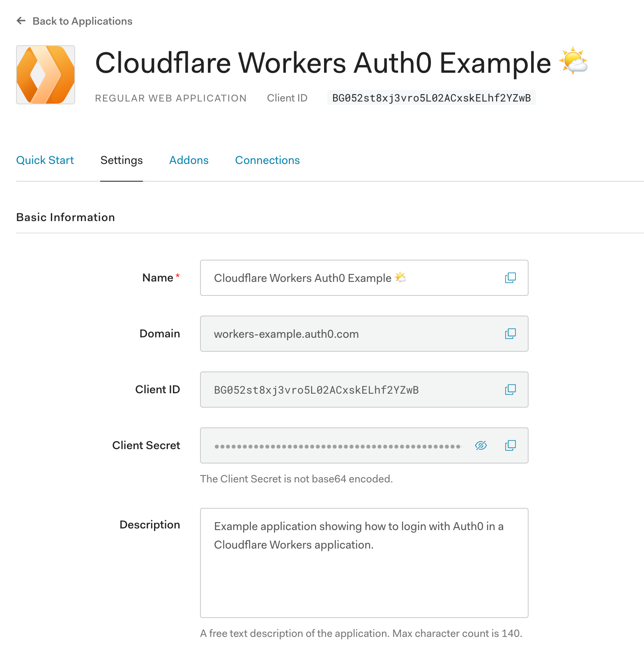
Task: Open the Quick Start tab
Action: (x=45, y=160)
